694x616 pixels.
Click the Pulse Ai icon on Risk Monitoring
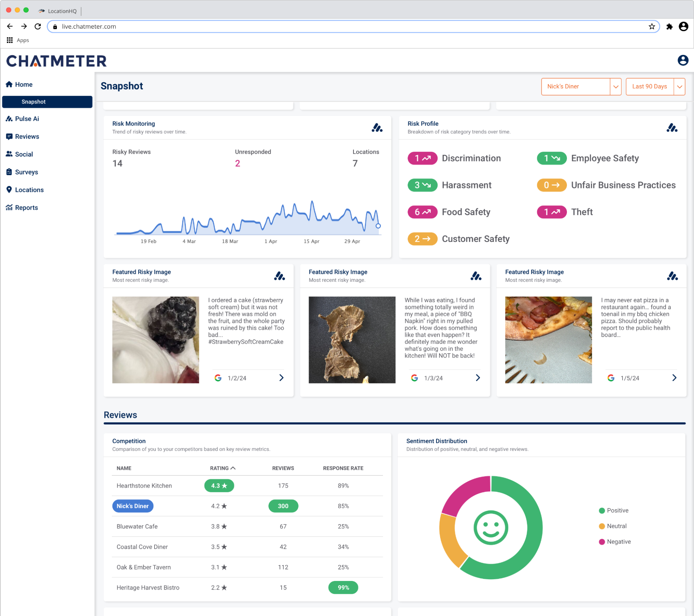click(377, 128)
